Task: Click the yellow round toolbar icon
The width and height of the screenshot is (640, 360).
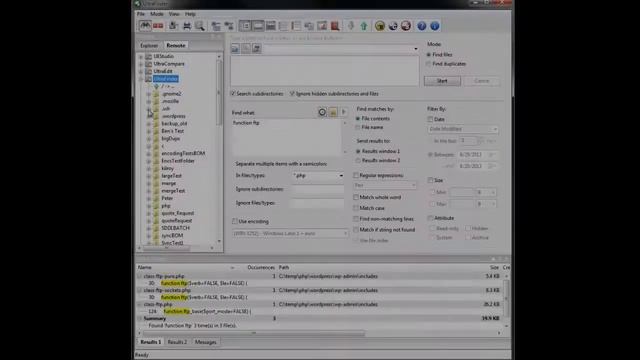Action: (380, 26)
